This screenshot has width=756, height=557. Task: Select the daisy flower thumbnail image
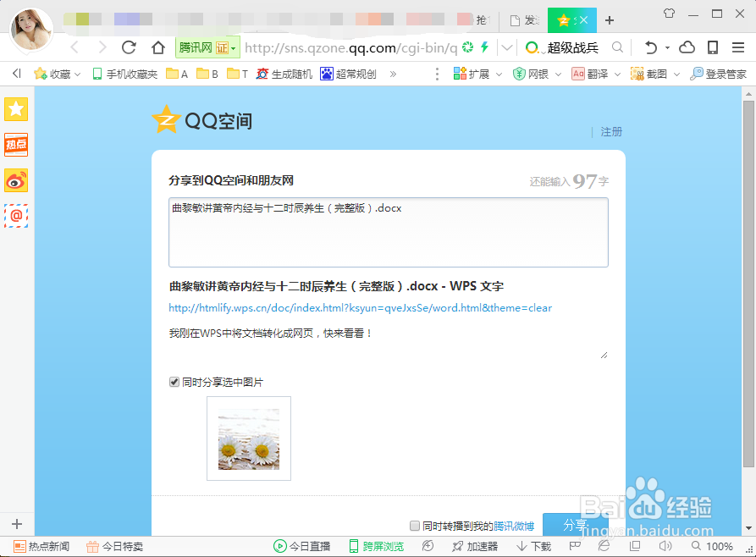pyautogui.click(x=249, y=438)
